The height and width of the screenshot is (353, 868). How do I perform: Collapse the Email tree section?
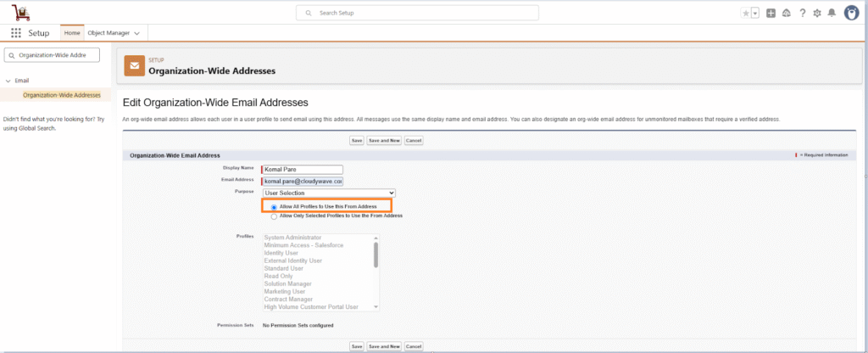(x=7, y=81)
